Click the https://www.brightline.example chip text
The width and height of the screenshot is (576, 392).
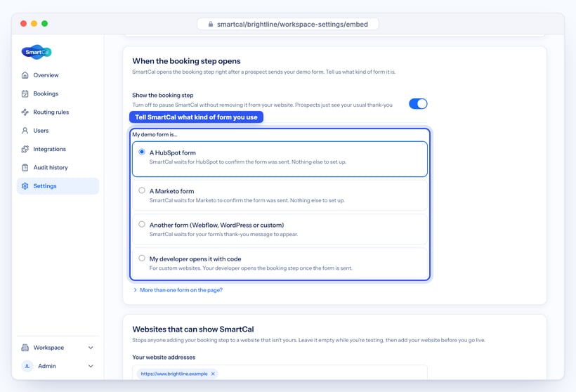point(174,374)
